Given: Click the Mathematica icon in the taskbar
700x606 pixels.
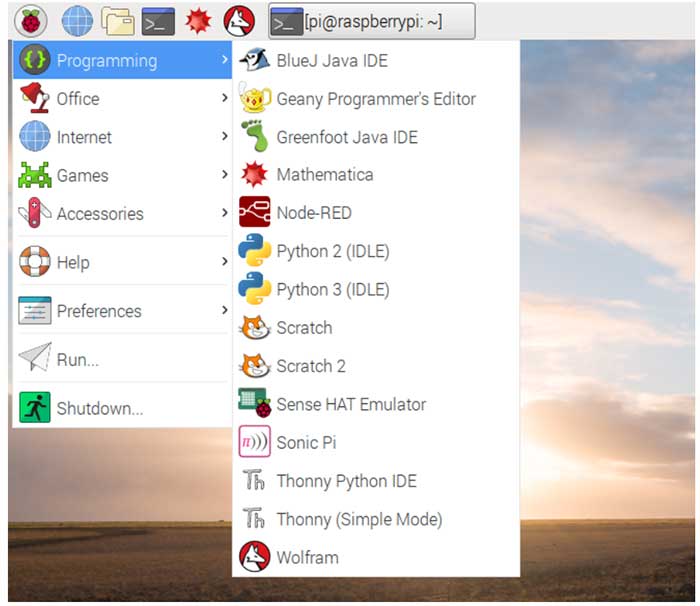Looking at the screenshot, I should [198, 20].
